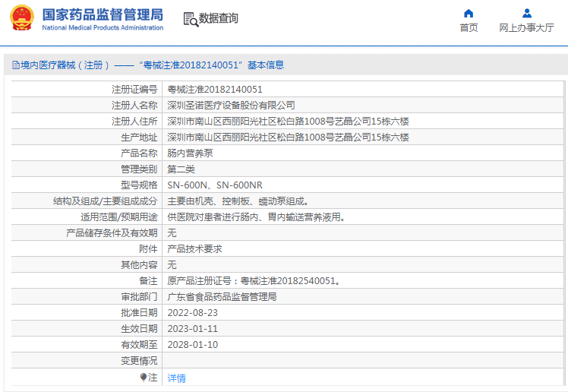Click model specification SN-600N、SN-600NR
Image resolution: width=568 pixels, height=392 pixels.
click(214, 185)
